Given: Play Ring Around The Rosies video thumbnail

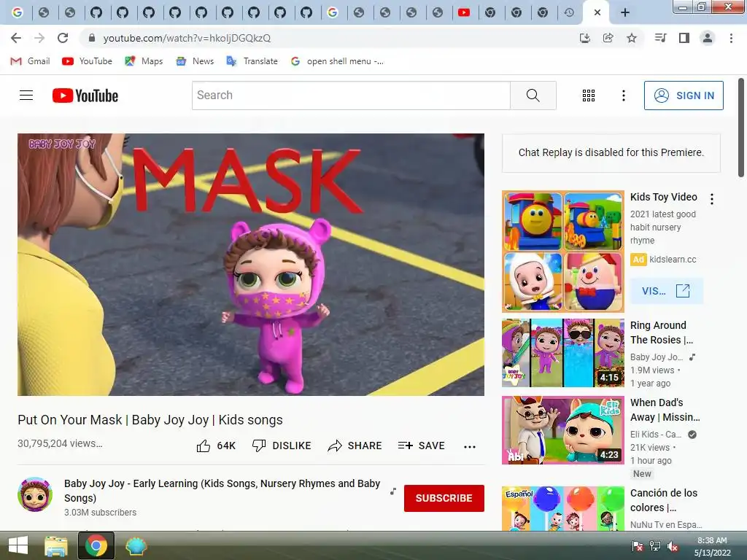Looking at the screenshot, I should coord(562,353).
